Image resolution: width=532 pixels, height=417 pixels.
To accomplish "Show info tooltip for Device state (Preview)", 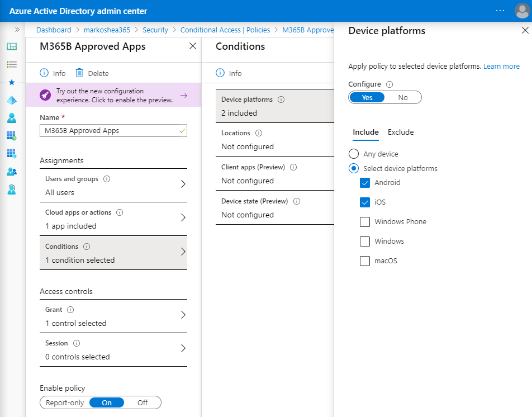I will click(297, 201).
